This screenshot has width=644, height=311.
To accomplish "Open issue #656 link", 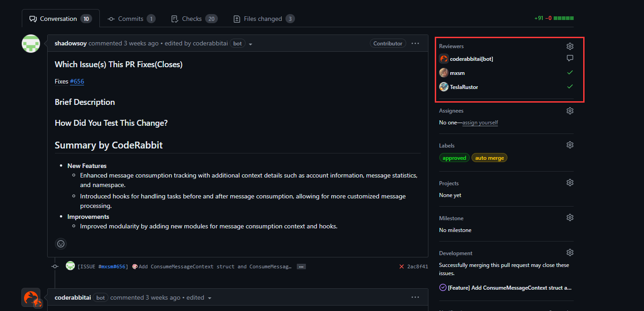I will click(x=77, y=81).
